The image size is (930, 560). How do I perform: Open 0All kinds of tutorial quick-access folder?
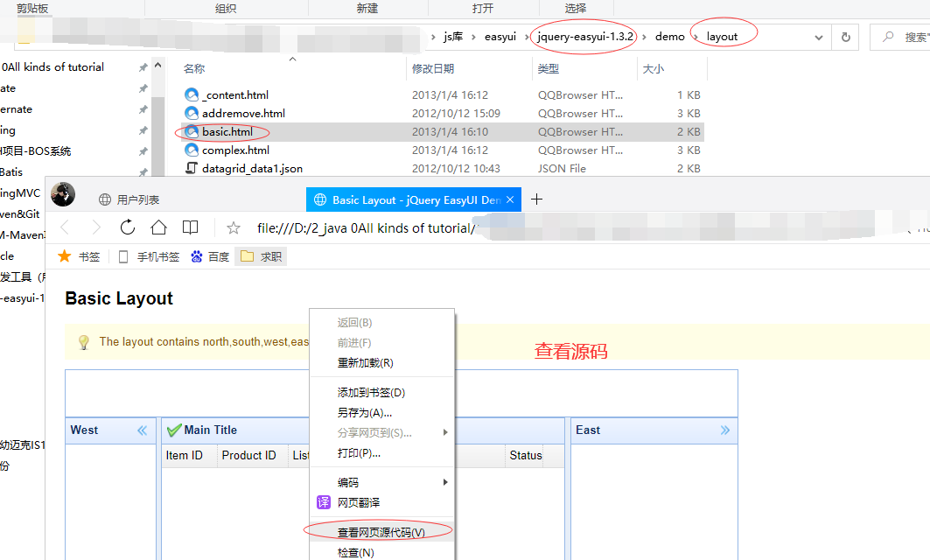point(52,67)
